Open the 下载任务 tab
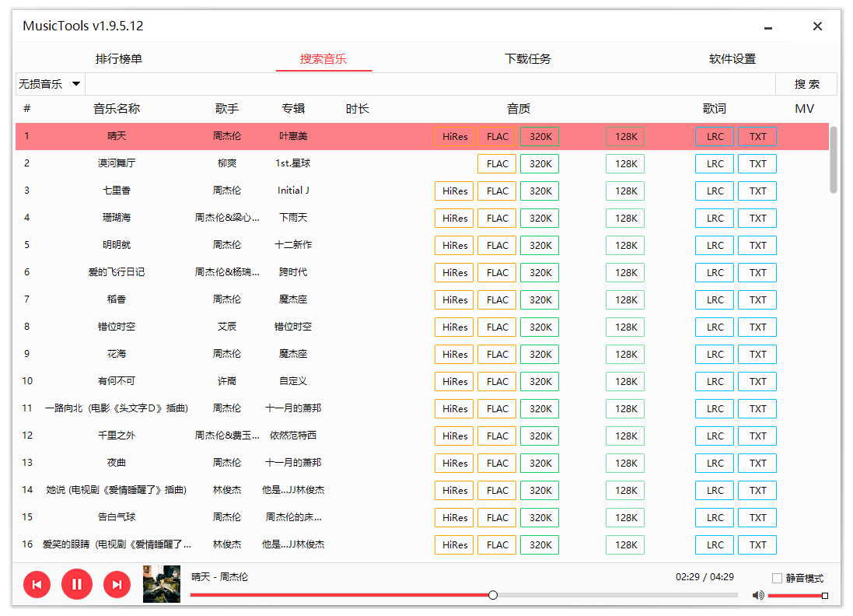The image size is (853, 616). 528,59
